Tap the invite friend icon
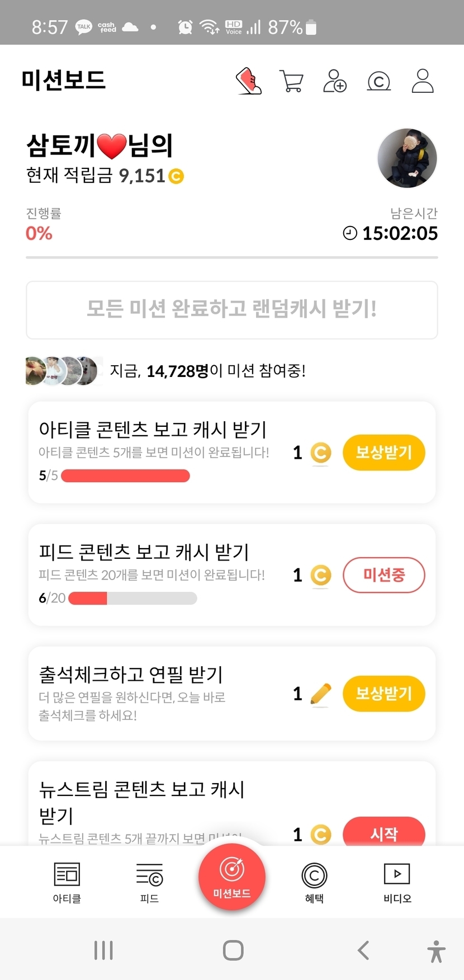The height and width of the screenshot is (980, 464). (335, 81)
